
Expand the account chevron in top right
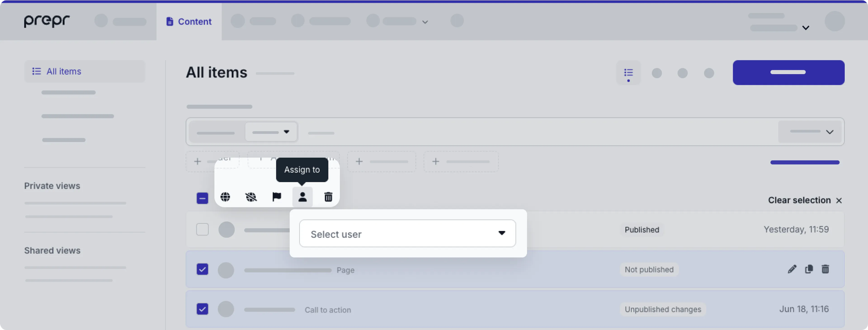(x=806, y=28)
